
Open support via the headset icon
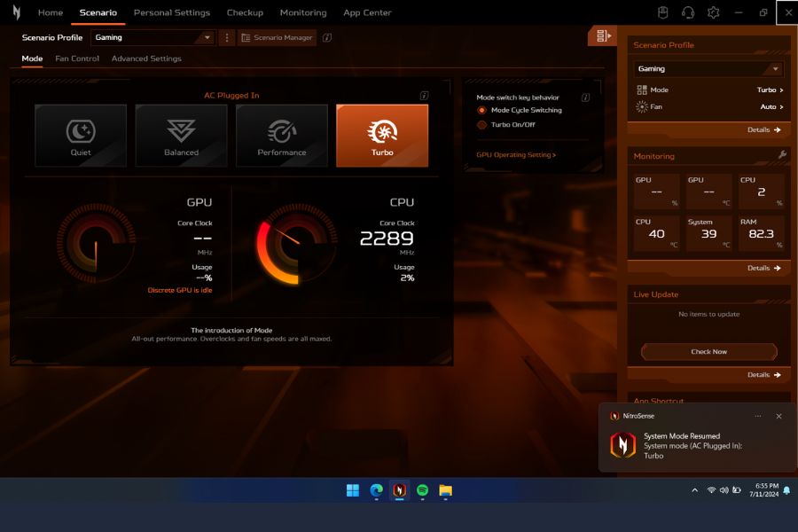point(687,12)
